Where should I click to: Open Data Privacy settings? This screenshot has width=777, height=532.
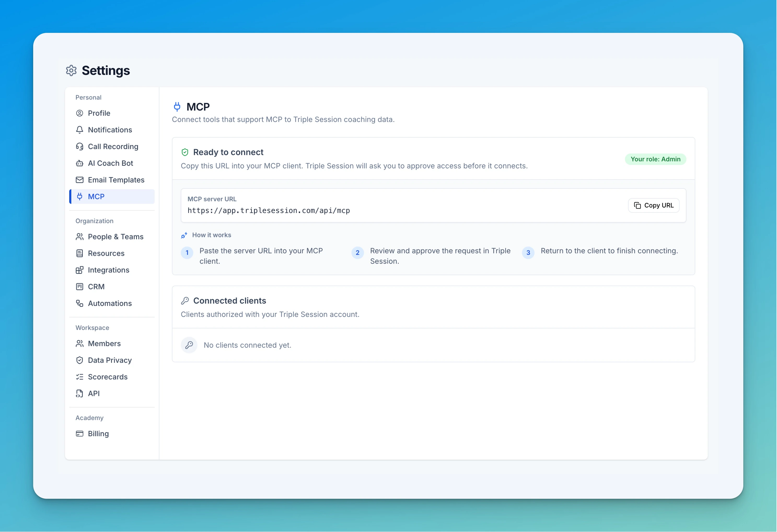112,360
